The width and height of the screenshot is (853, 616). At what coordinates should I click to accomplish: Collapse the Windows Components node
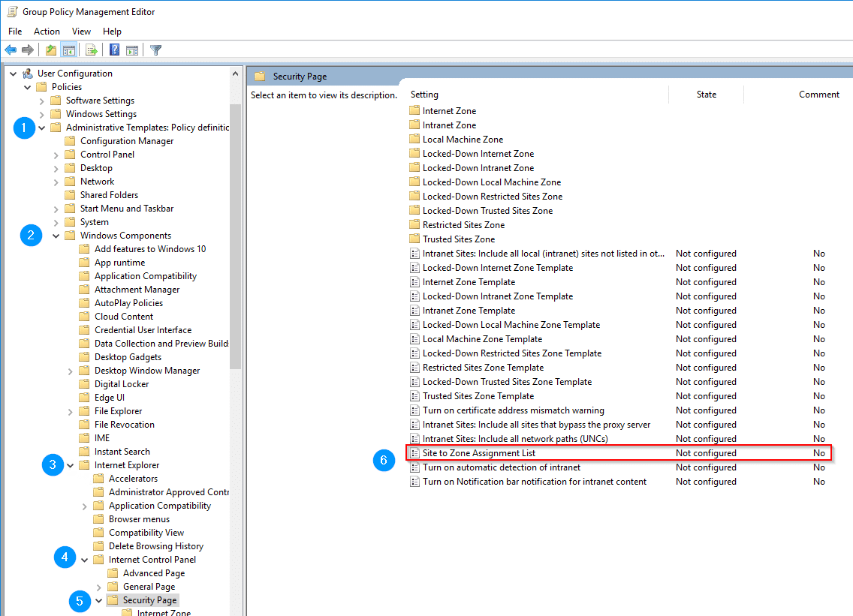point(56,236)
